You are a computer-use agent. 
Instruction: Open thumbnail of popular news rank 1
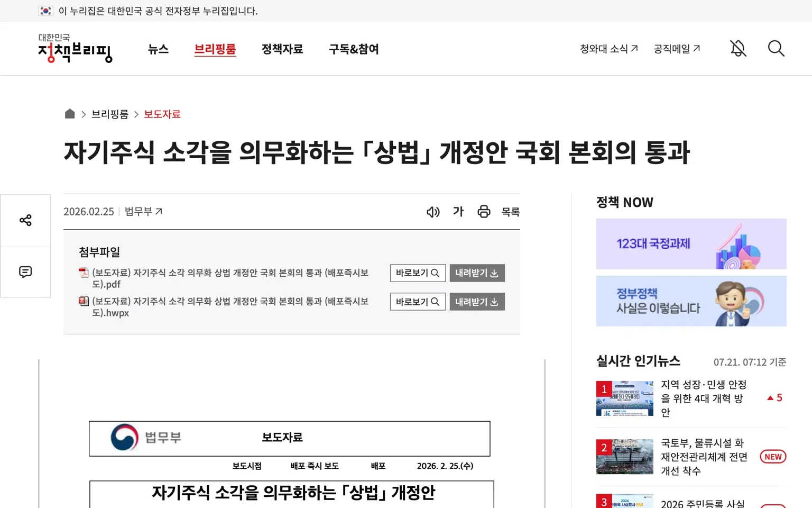(x=625, y=398)
